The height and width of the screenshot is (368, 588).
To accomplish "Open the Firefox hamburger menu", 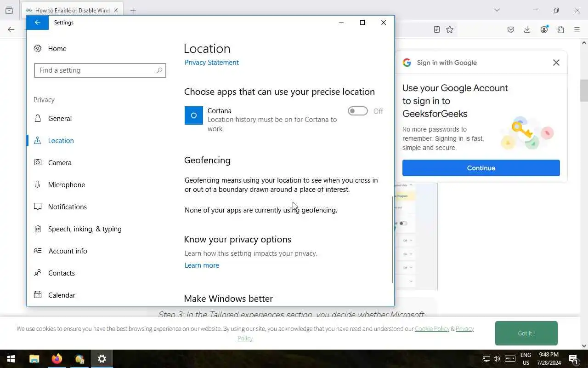I will tap(577, 29).
